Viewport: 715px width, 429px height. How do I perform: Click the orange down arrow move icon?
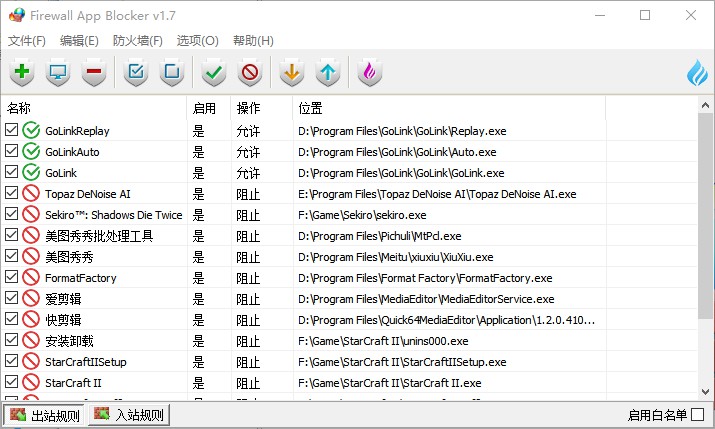coord(292,72)
